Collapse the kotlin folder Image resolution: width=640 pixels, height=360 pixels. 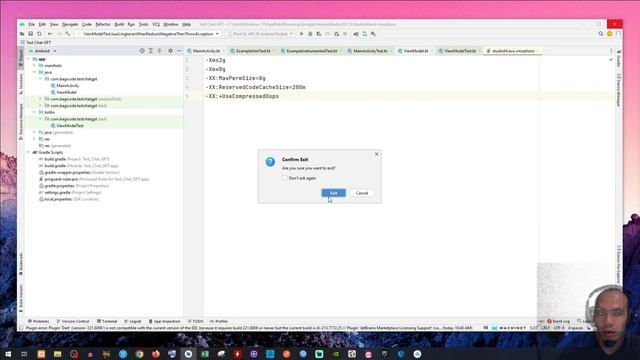[34, 112]
